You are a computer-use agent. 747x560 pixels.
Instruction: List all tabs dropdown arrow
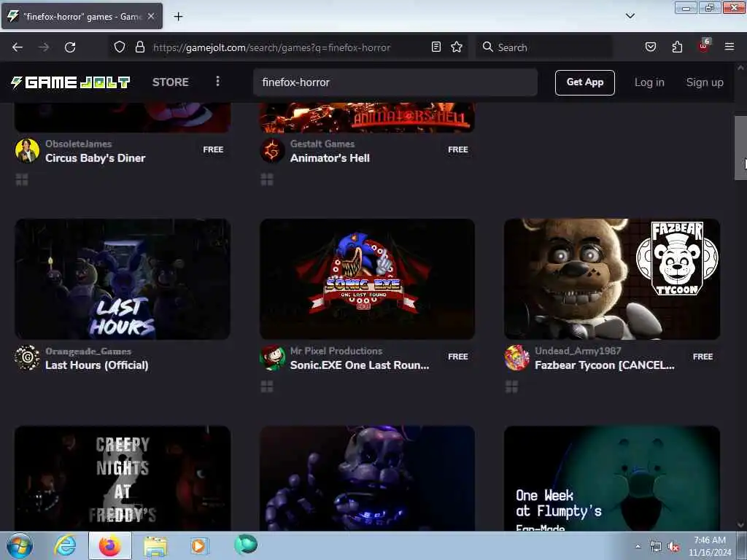click(x=630, y=16)
